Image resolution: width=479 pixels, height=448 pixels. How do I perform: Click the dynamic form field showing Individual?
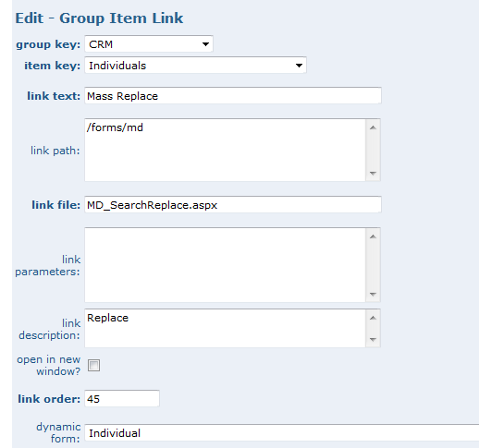[x=282, y=433]
